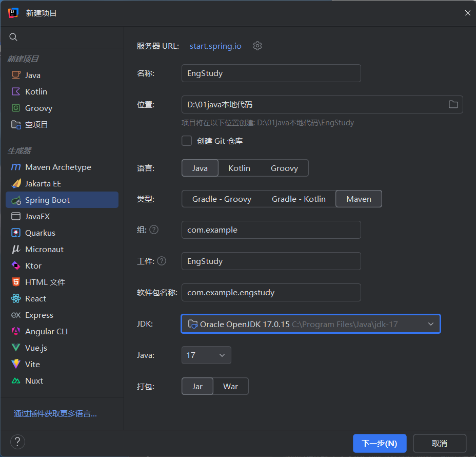The height and width of the screenshot is (457, 476).
Task: Click the Angular CLI logo icon
Action: coord(16,331)
